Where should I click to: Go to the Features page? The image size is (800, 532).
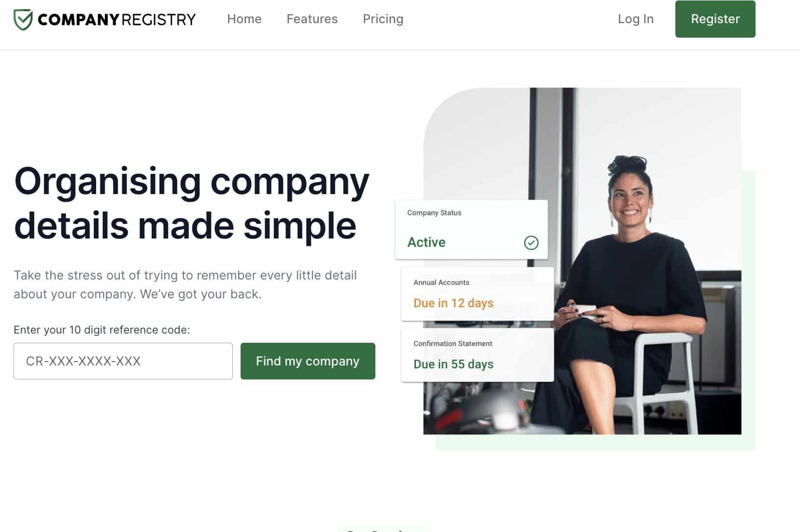312,19
